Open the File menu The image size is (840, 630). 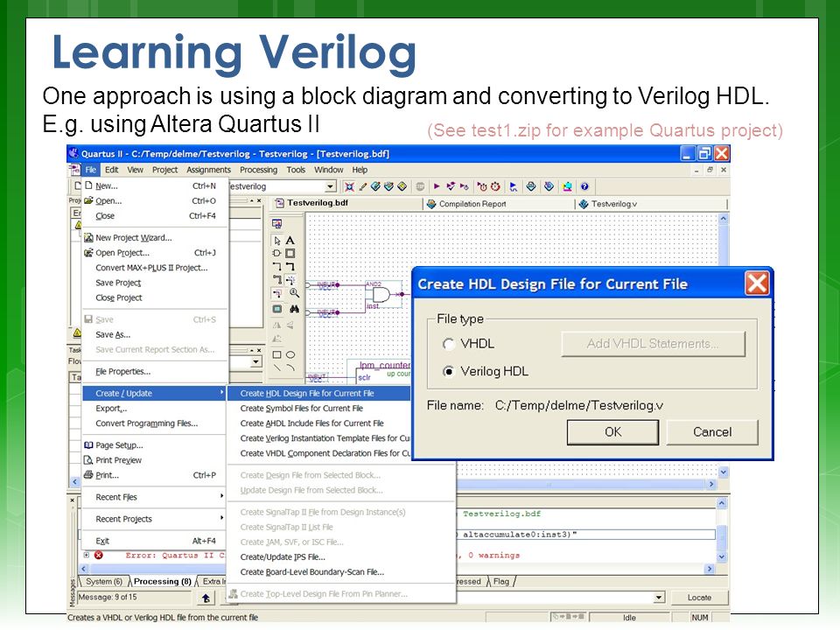click(90, 170)
